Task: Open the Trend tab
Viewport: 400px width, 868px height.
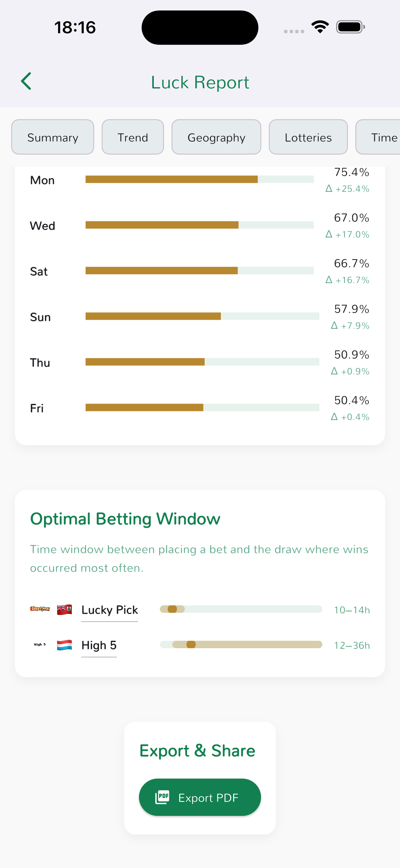Action: click(x=133, y=137)
